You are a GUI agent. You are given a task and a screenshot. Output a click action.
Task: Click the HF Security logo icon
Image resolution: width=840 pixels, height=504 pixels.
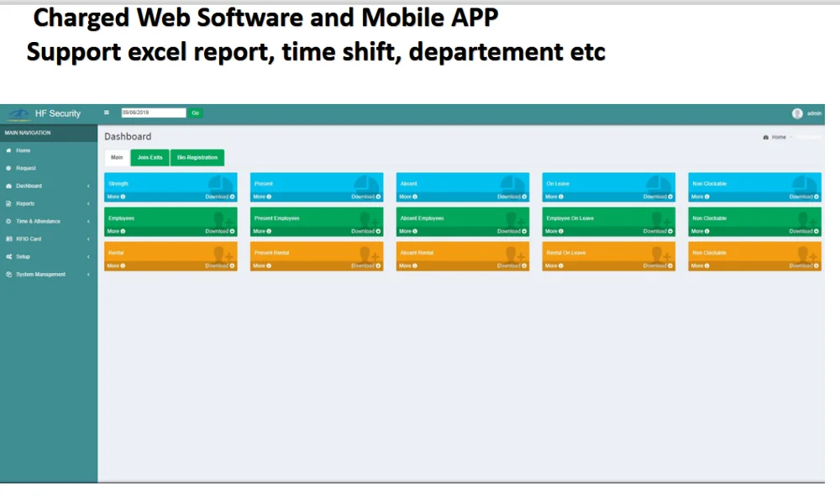click(x=17, y=113)
